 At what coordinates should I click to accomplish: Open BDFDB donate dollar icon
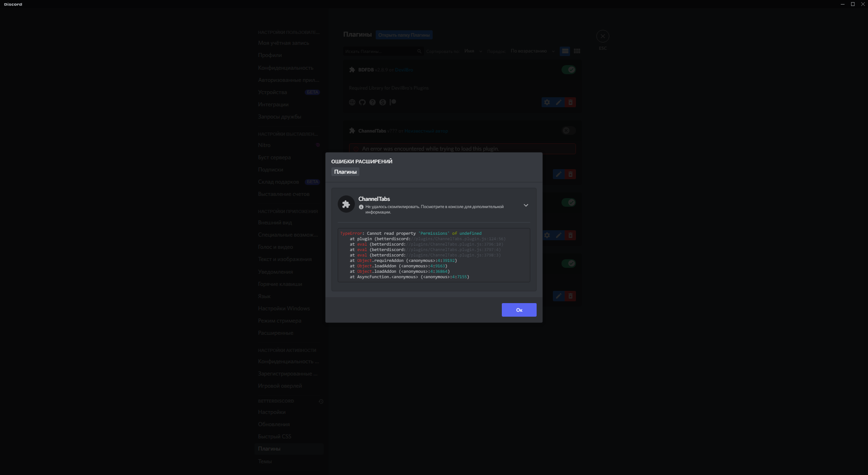click(x=382, y=102)
